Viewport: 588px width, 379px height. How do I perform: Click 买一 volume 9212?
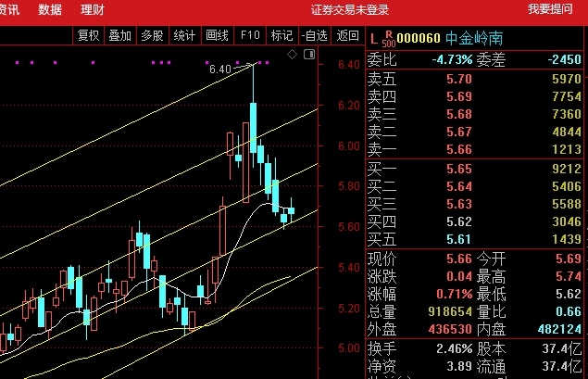pyautogui.click(x=567, y=170)
